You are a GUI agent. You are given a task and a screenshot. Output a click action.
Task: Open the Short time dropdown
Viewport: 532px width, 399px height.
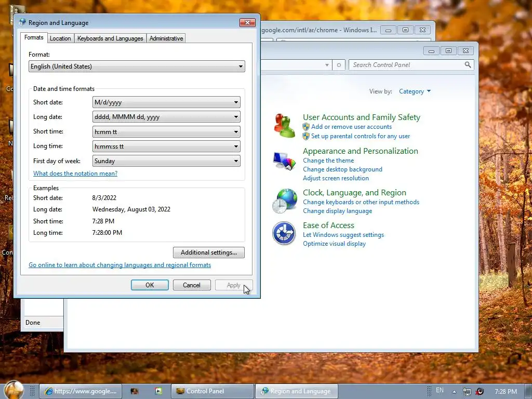[x=166, y=131]
